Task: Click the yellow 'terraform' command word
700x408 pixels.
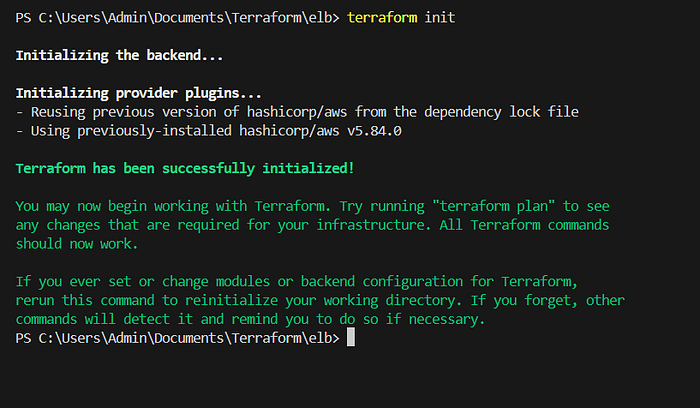Action: 382,17
